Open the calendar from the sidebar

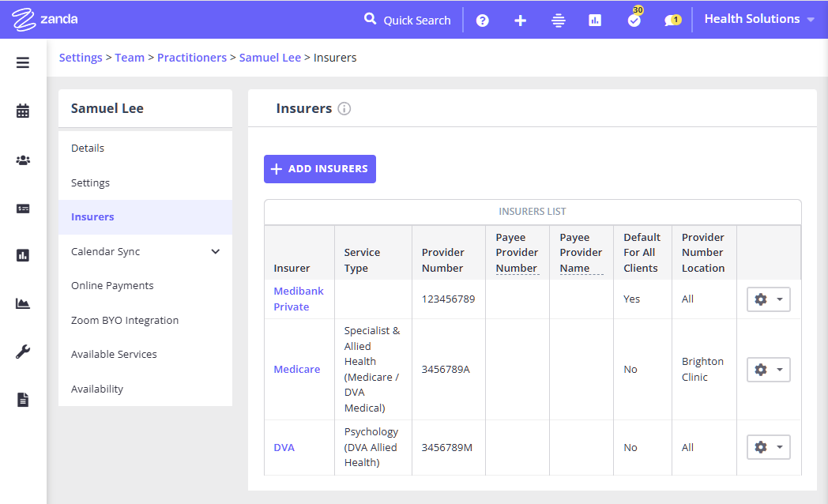23,111
